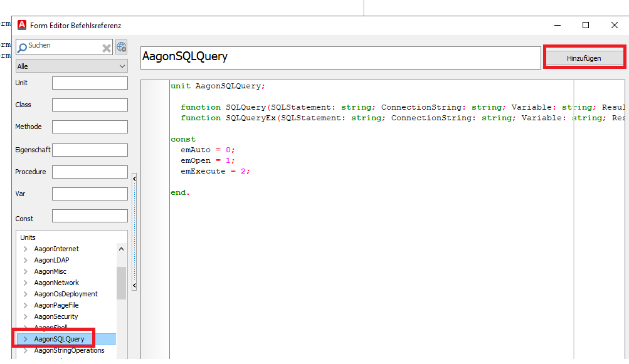The image size is (629, 364).
Task: Expand the AagonNetwork unit chevron
Action: point(26,283)
